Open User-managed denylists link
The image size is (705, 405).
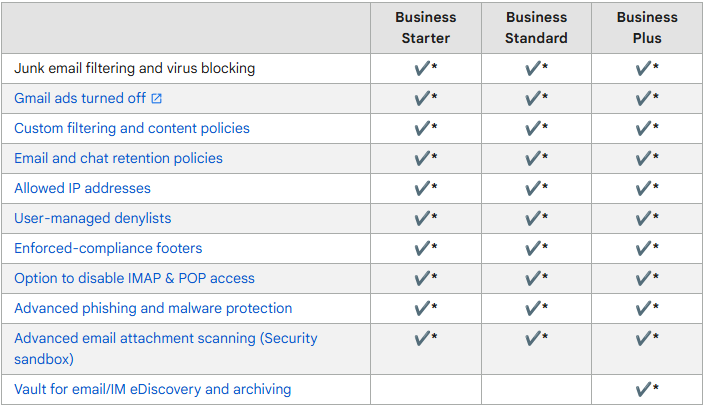click(x=93, y=218)
